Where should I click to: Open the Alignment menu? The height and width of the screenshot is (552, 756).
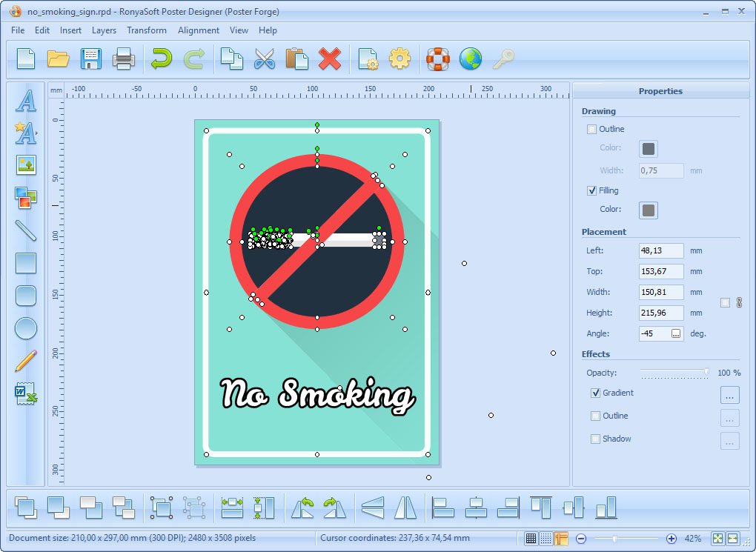point(198,30)
